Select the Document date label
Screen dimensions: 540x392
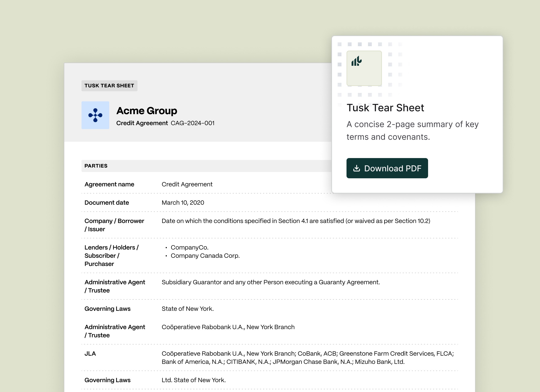[x=107, y=203]
